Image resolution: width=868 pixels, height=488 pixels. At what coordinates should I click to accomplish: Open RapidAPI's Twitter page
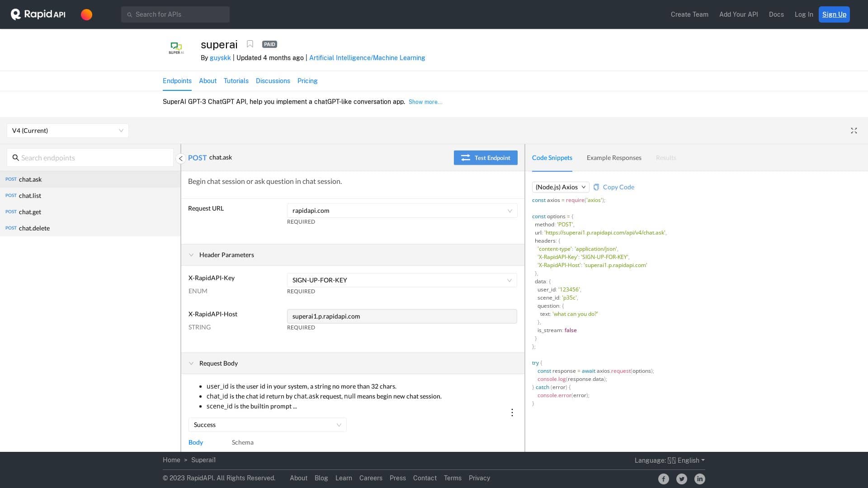pyautogui.click(x=682, y=479)
